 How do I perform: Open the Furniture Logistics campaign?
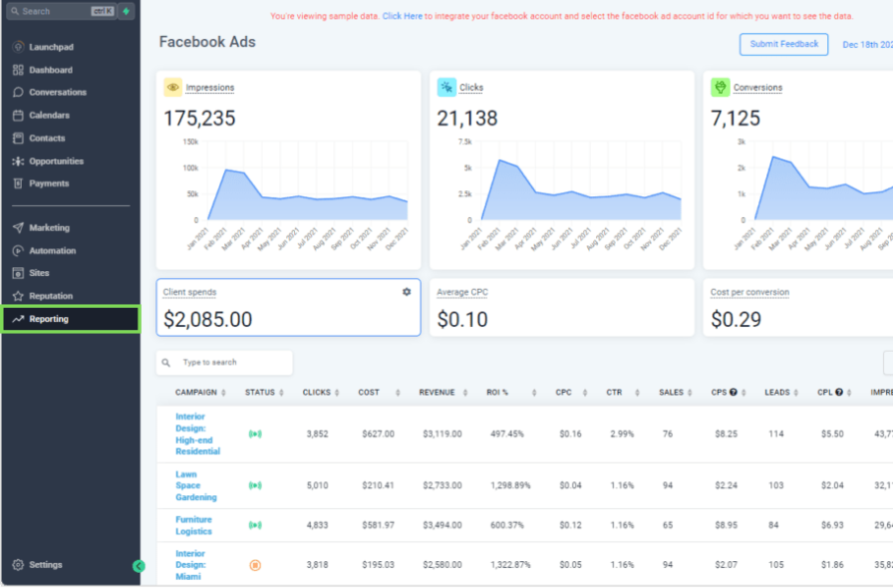pos(193,525)
